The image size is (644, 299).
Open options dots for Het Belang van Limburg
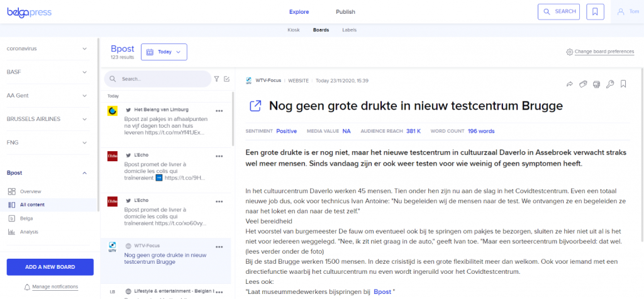[x=219, y=111]
